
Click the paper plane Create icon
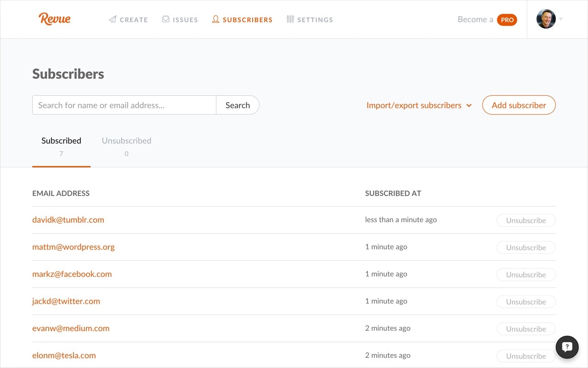[x=113, y=19]
